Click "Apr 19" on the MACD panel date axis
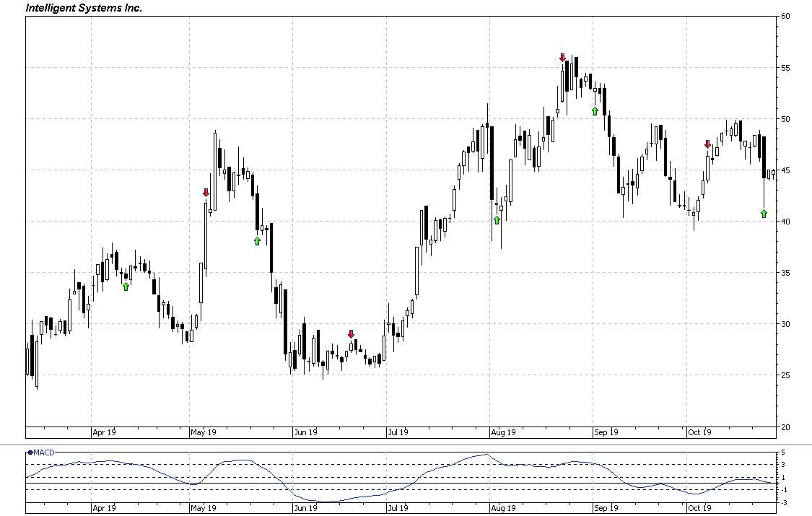Viewport: 812px width, 516px height. pos(104,508)
